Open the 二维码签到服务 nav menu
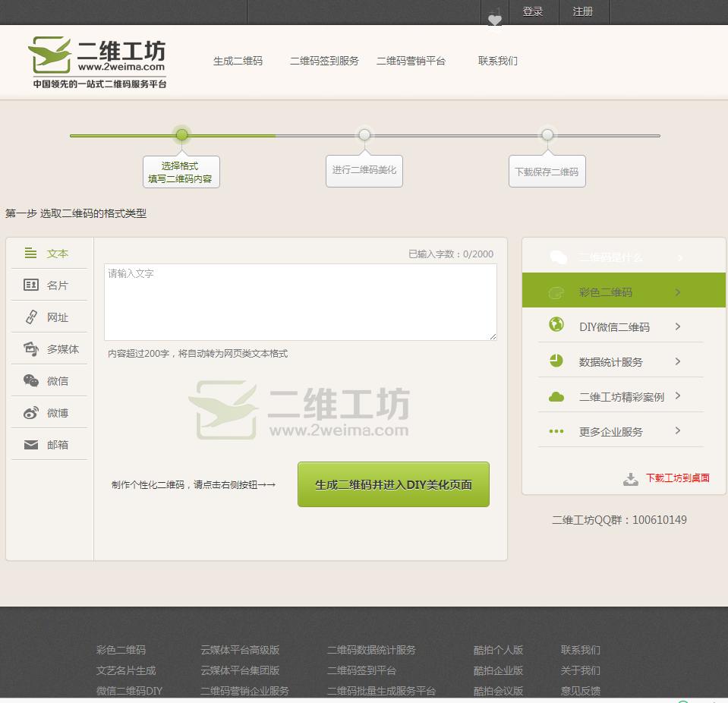This screenshot has height=703, width=728. pyautogui.click(x=325, y=61)
